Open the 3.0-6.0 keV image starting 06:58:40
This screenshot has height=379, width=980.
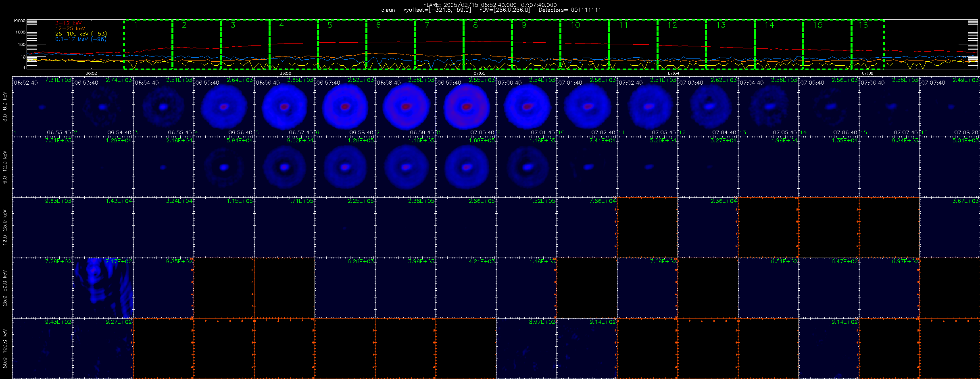coord(405,106)
